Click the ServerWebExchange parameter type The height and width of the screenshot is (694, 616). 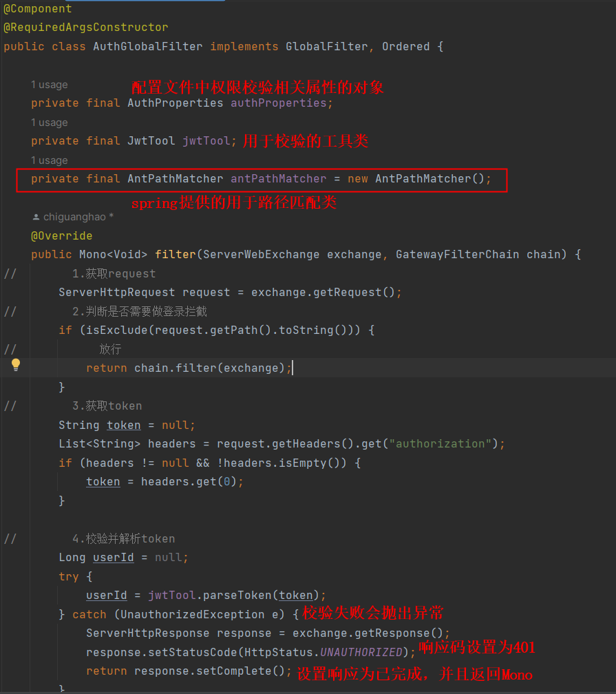262,255
